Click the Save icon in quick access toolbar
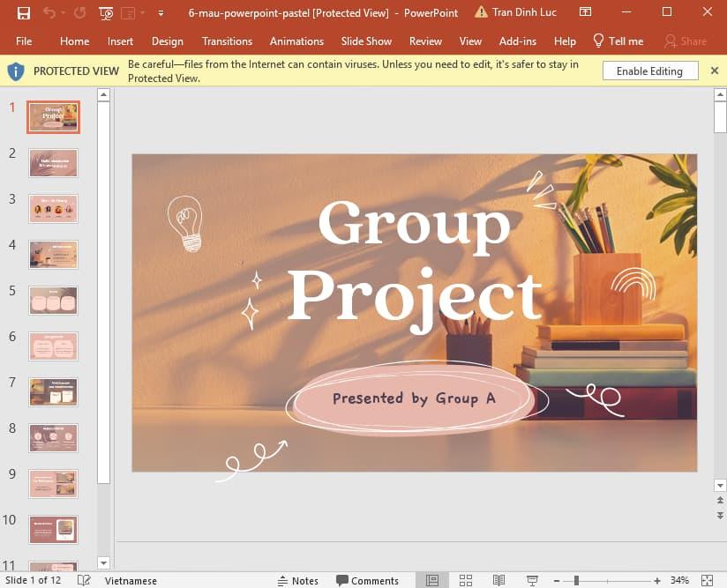Image resolution: width=727 pixels, height=588 pixels. (24, 13)
